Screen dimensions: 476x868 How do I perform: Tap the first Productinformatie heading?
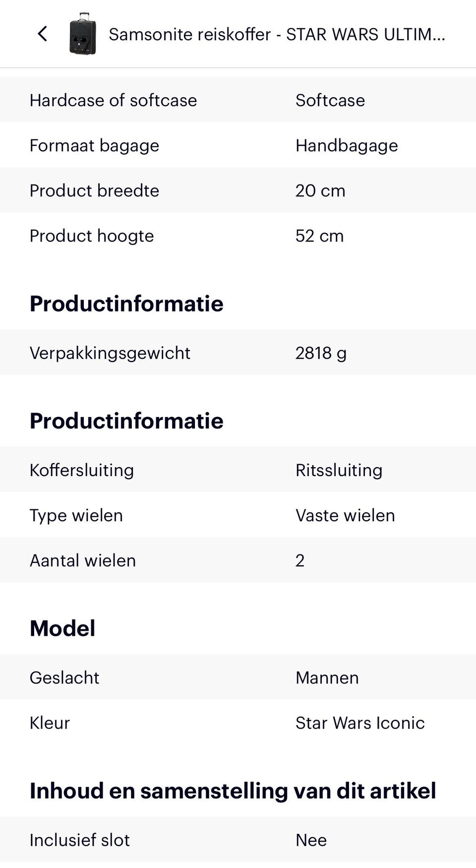(126, 304)
